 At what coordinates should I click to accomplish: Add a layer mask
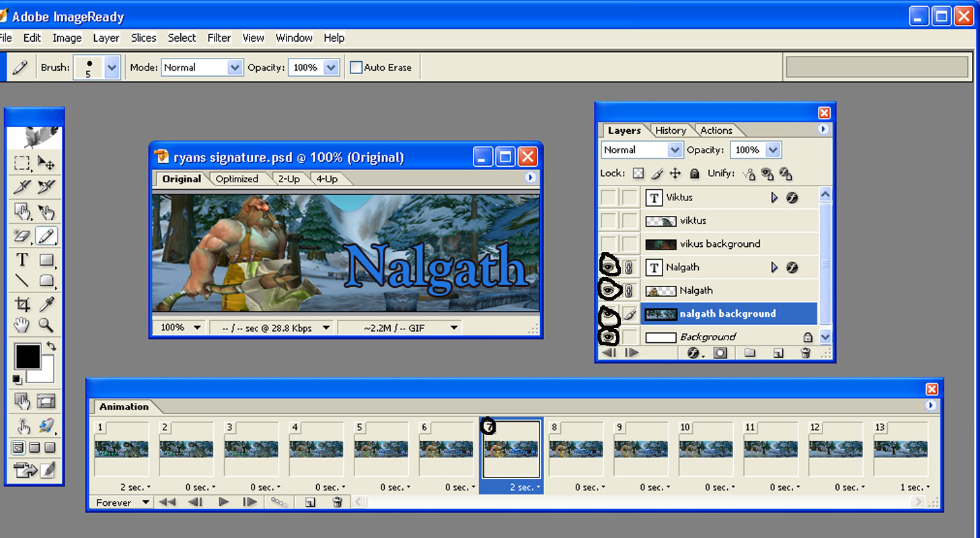[720, 353]
